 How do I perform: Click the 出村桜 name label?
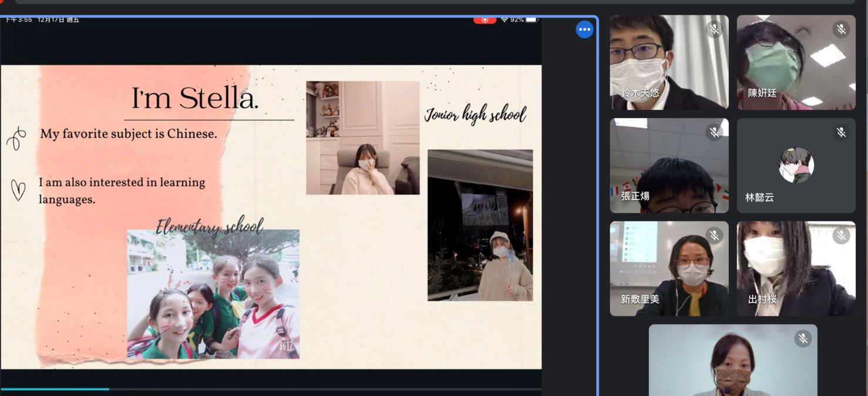[762, 300]
